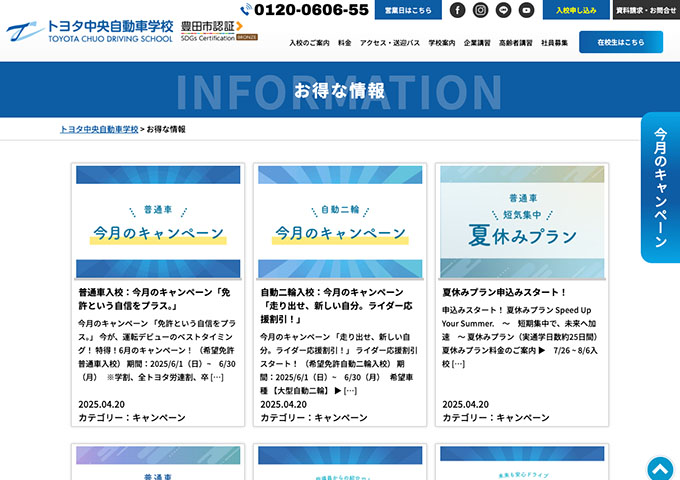Open the Facebook icon in header

coord(457,10)
